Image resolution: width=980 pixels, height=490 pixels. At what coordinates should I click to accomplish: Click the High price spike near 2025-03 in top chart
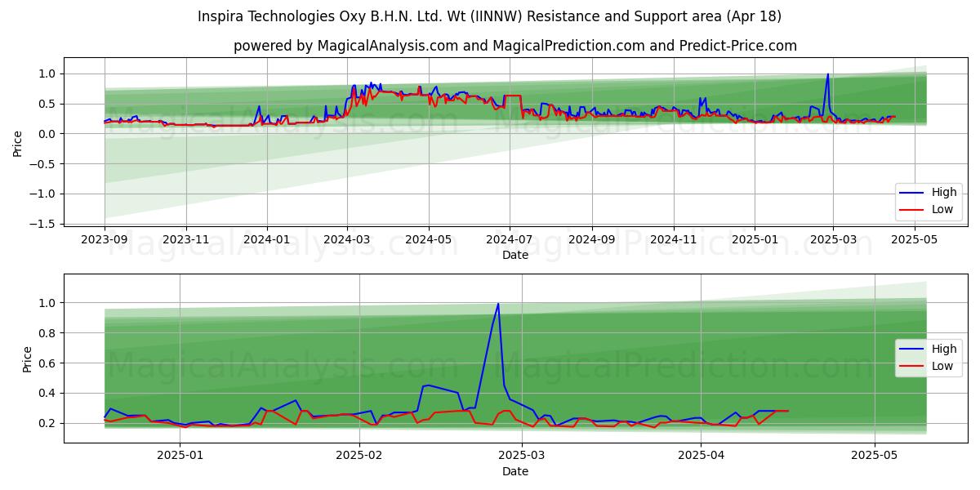point(827,74)
